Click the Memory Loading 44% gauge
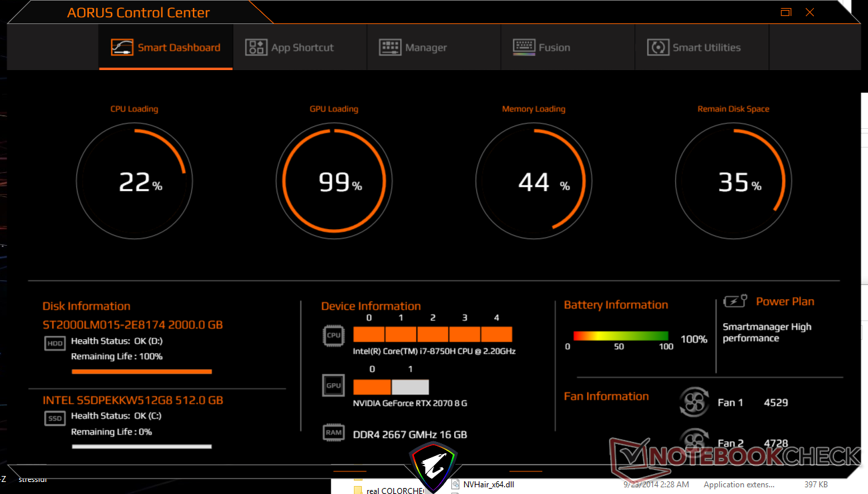The height and width of the screenshot is (494, 868). 533,181
